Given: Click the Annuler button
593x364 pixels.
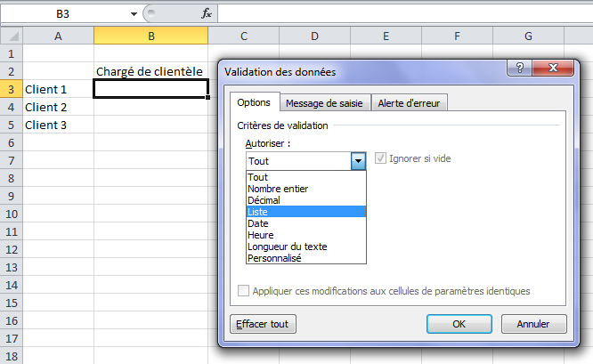Looking at the screenshot, I should pyautogui.click(x=533, y=324).
